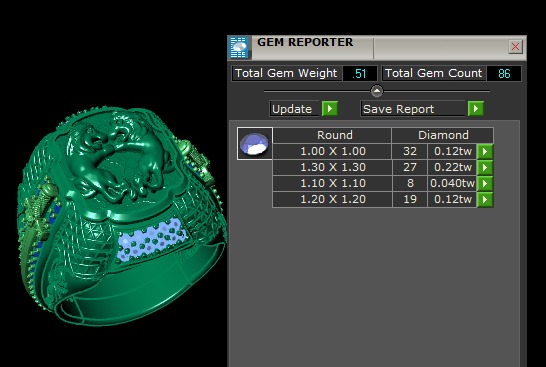Click the Total Gem Count label
Image resolution: width=546 pixels, height=367 pixels.
click(x=434, y=73)
